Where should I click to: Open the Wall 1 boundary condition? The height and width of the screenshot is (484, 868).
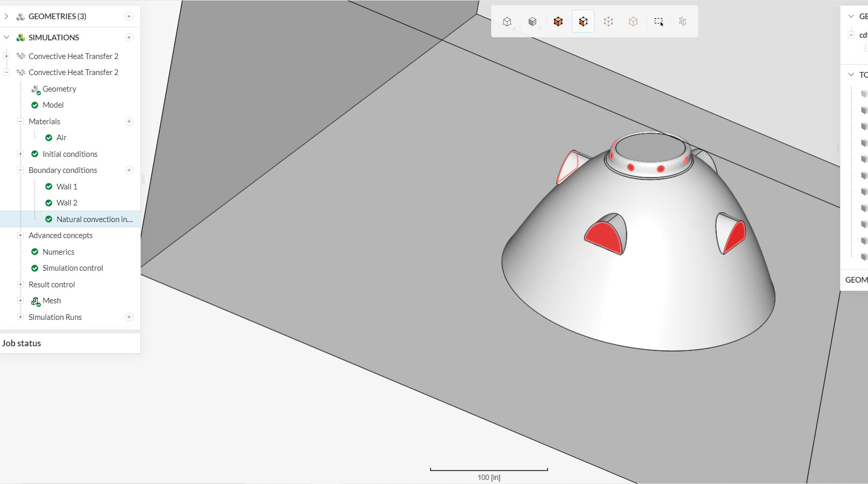[x=67, y=186]
